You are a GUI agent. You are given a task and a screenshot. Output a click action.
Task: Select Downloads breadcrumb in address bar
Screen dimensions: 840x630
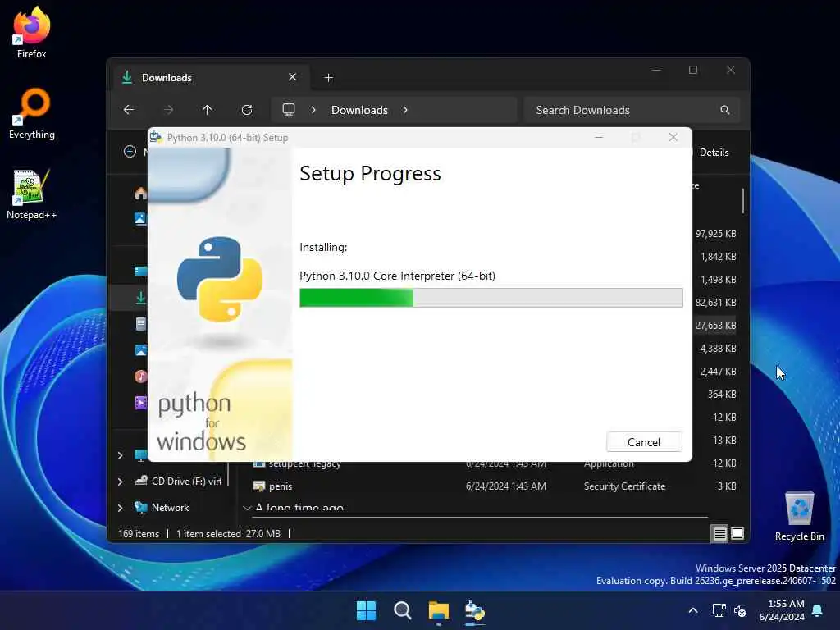tap(359, 110)
